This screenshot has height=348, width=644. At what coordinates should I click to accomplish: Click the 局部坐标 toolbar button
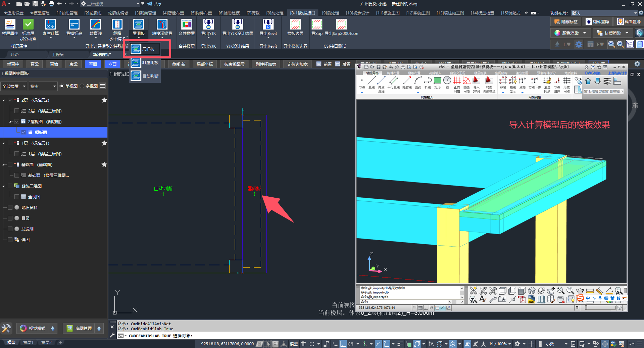[x=204, y=64]
